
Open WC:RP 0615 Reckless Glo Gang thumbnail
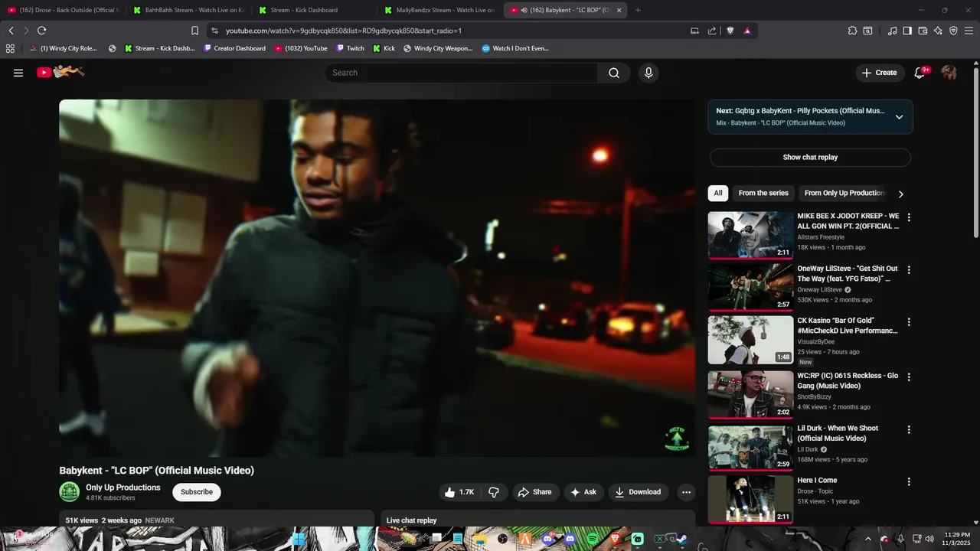tap(750, 394)
